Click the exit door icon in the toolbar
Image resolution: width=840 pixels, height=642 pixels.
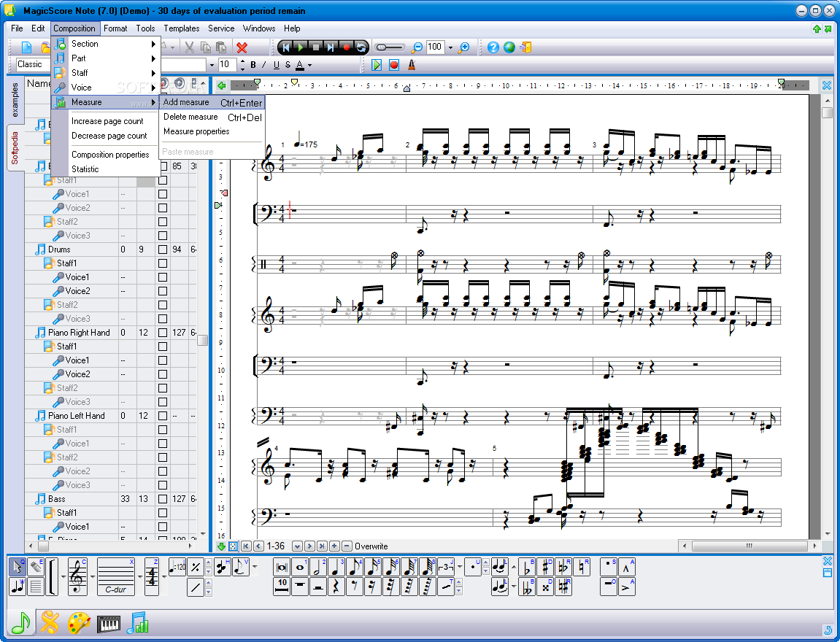point(525,47)
